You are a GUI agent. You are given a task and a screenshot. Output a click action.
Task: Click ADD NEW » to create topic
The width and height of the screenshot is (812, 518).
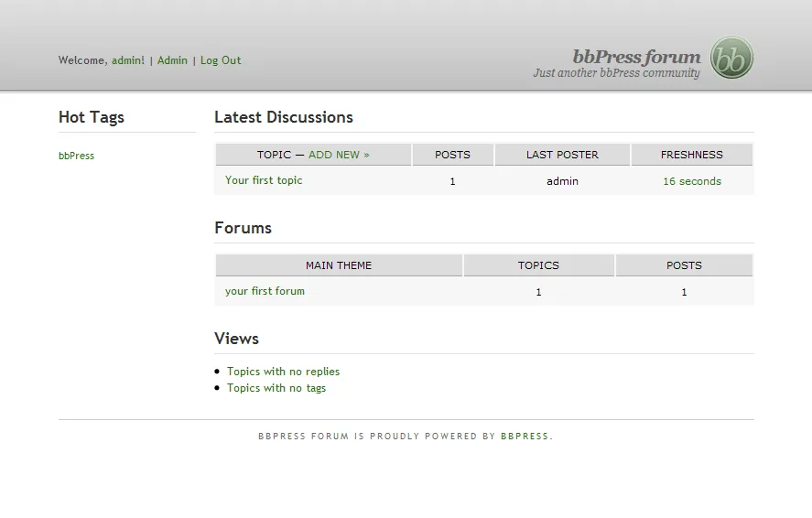339,155
